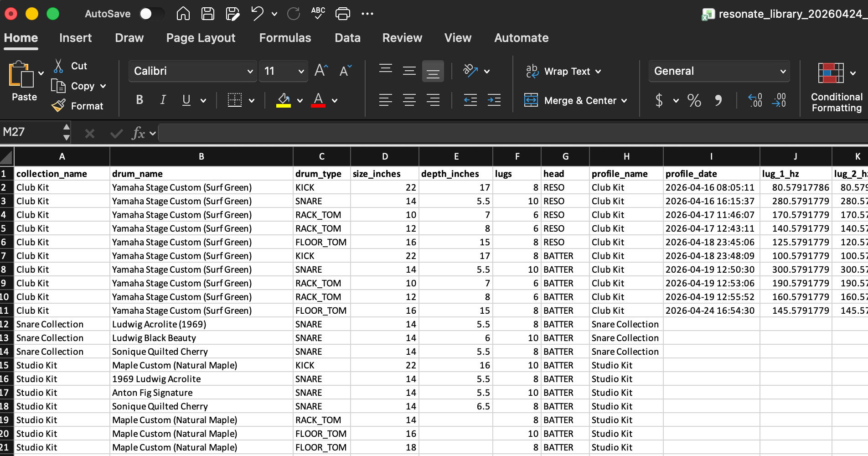Toggle Italic formatting
Image resolution: width=868 pixels, height=456 pixels.
tap(163, 100)
